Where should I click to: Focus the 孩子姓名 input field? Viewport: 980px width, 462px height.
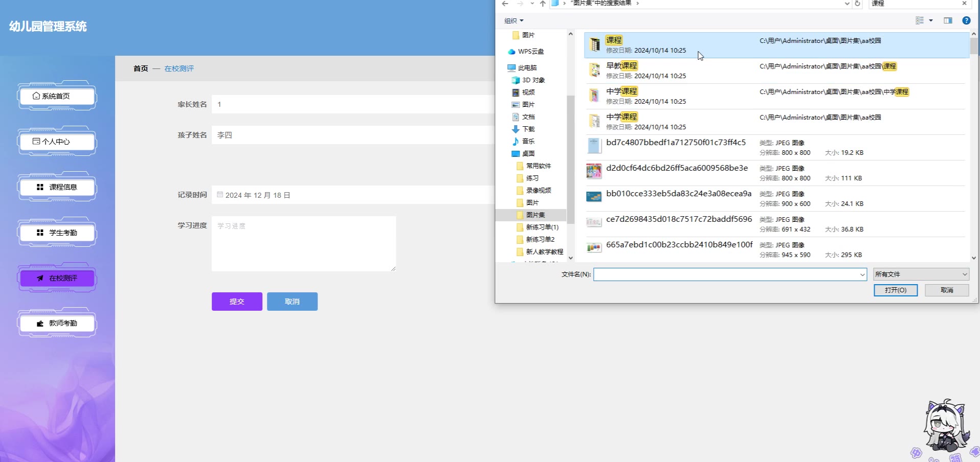click(x=353, y=135)
